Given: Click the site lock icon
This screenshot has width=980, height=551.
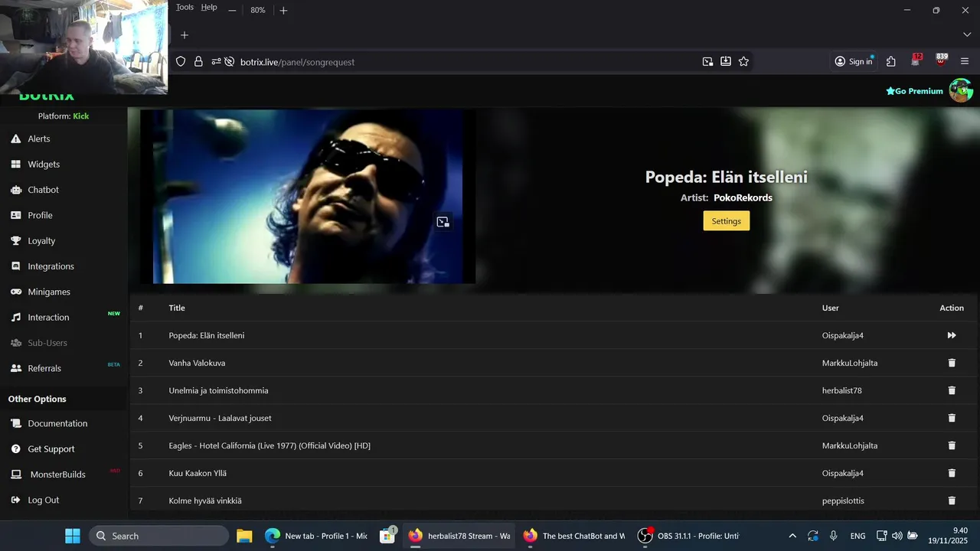Looking at the screenshot, I should 198,62.
